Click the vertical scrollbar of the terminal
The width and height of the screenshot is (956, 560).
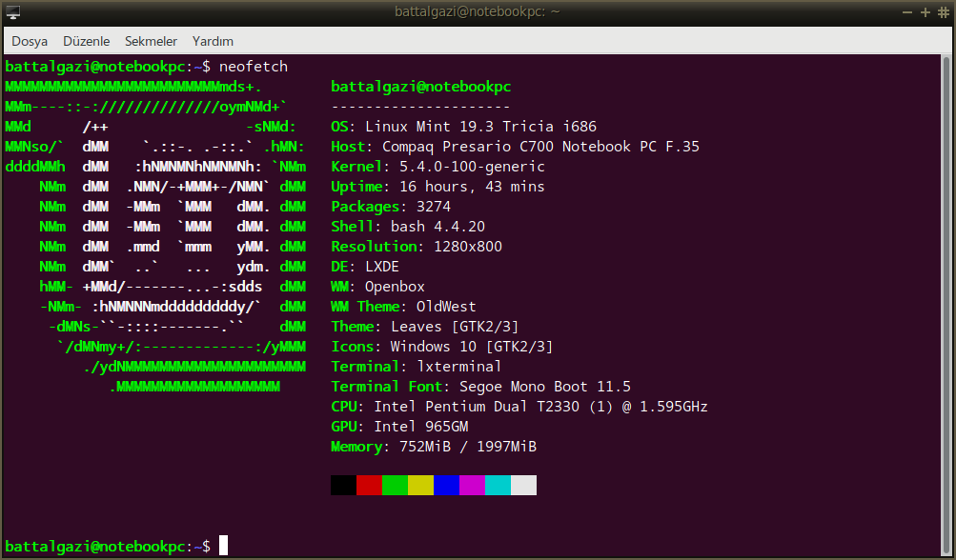click(946, 305)
